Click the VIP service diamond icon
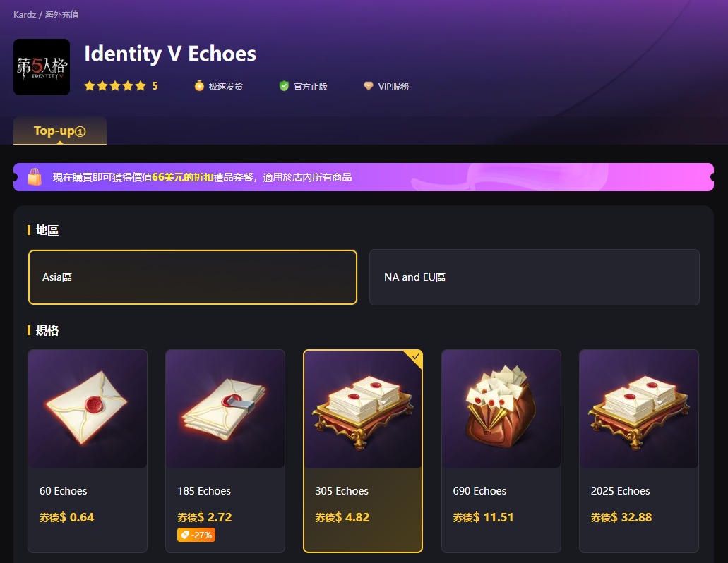This screenshot has width=728, height=563. coord(368,86)
